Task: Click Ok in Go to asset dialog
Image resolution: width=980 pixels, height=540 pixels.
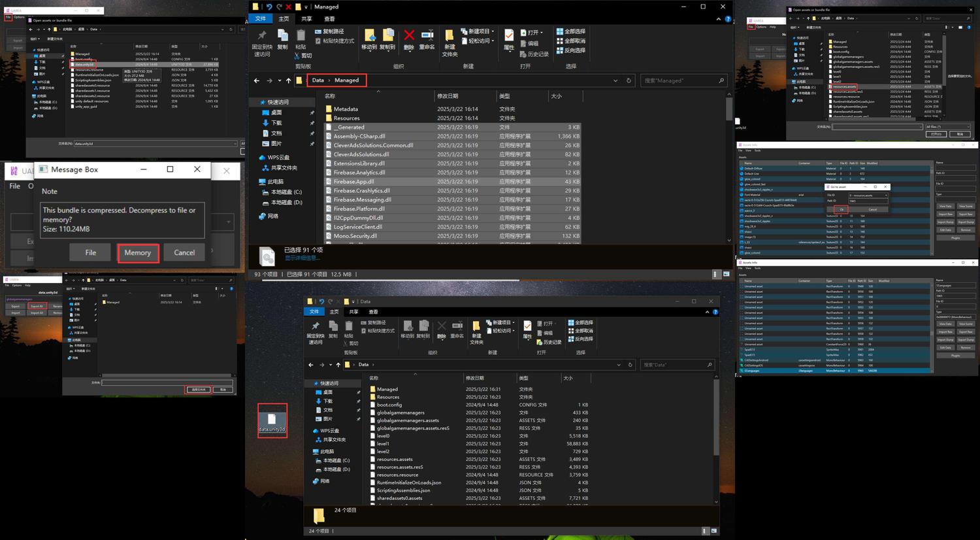Action: (x=841, y=209)
